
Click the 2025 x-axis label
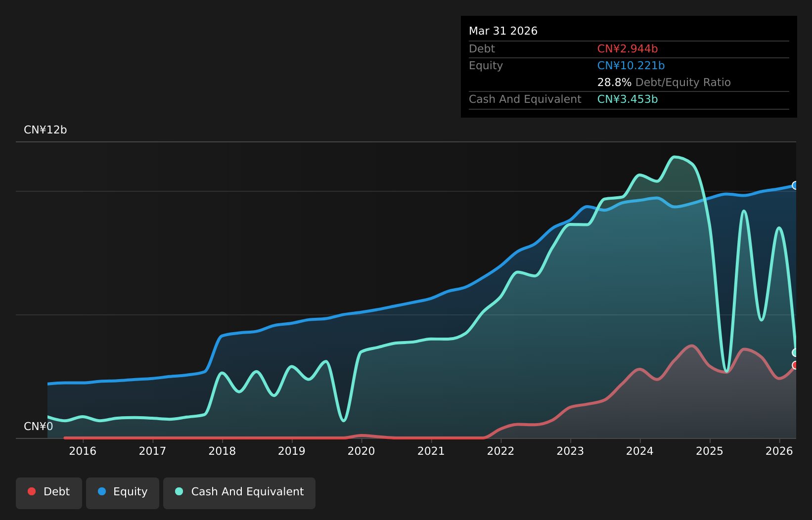710,451
